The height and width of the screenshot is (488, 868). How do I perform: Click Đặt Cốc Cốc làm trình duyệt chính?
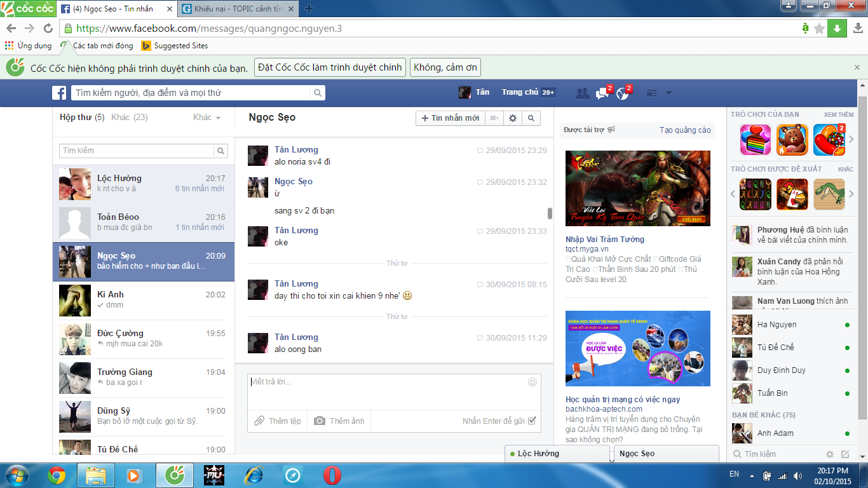(330, 67)
